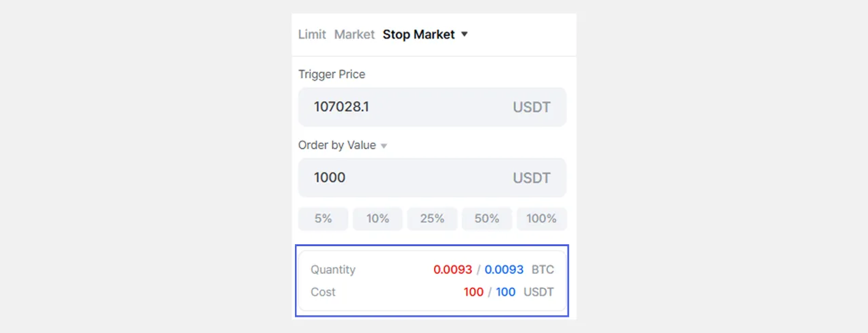Expand the Order by Value dropdown
868x333 pixels.
384,146
